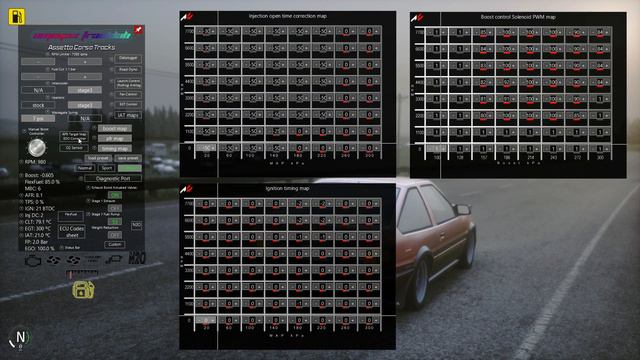Select injection map cell at 7700 RPM, 260 kPa
640x360 pixels.
(x=346, y=31)
